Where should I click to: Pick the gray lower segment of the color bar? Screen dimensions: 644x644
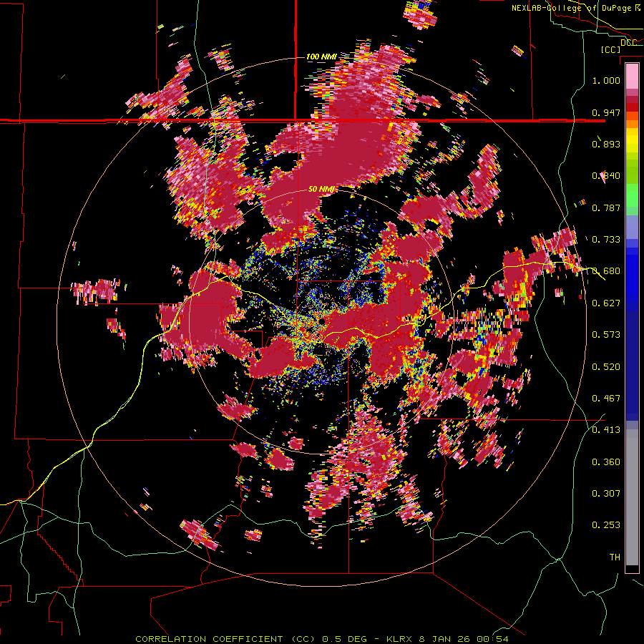pyautogui.click(x=632, y=497)
